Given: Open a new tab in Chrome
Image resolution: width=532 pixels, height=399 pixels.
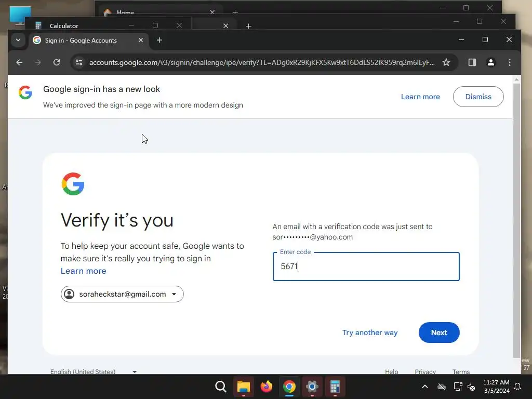Looking at the screenshot, I should [x=159, y=40].
